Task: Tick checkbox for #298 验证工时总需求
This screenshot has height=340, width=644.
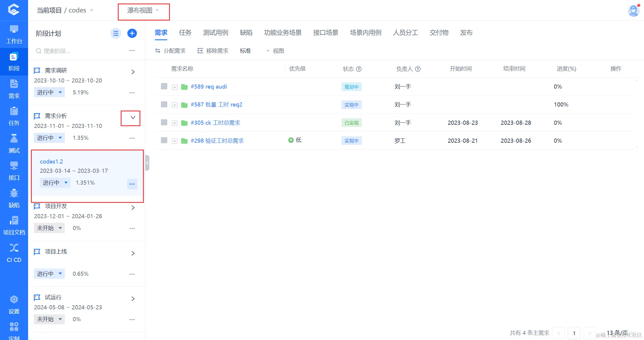Action: point(164,140)
